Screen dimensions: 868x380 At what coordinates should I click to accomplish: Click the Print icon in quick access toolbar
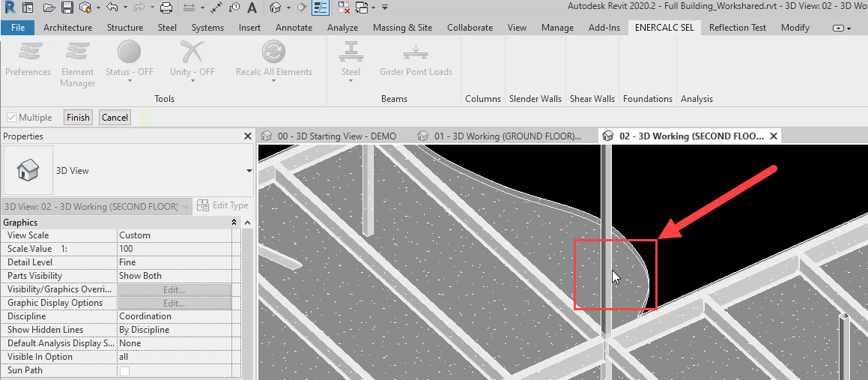pos(166,7)
